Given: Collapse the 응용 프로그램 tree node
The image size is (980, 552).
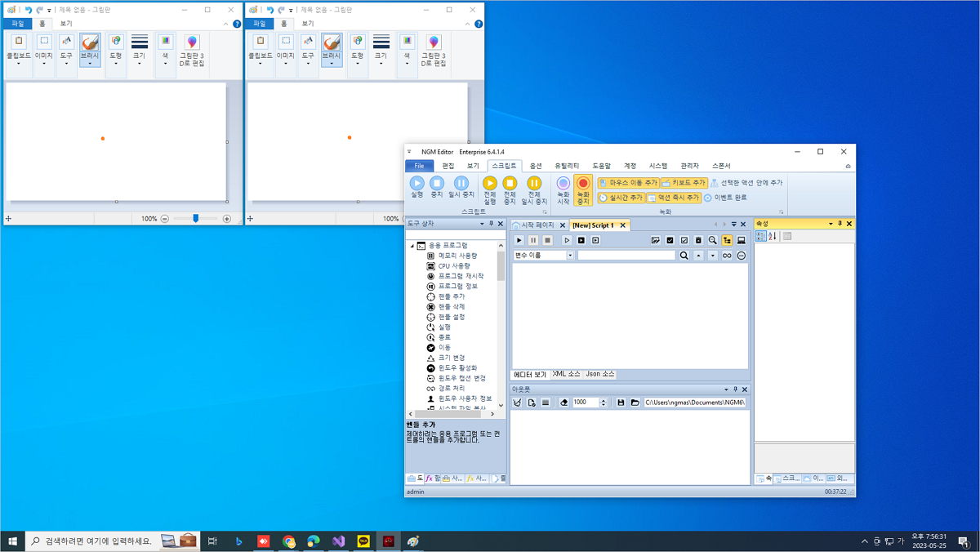Looking at the screenshot, I should pos(411,246).
